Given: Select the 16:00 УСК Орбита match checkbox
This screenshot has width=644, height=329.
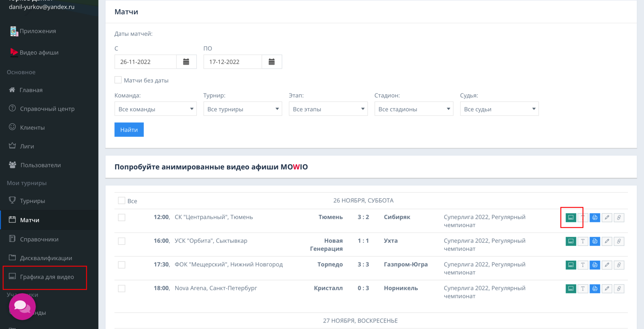Looking at the screenshot, I should [122, 241].
